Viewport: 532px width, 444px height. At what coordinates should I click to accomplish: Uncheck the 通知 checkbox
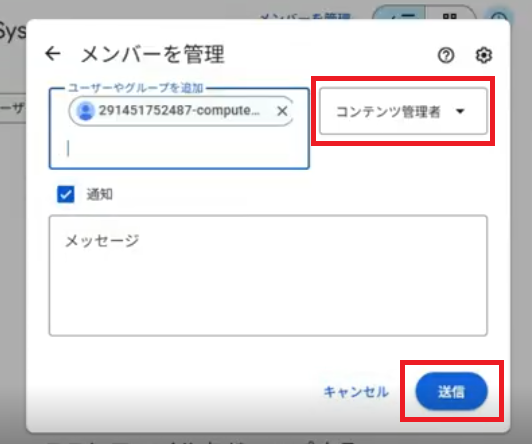point(65,194)
